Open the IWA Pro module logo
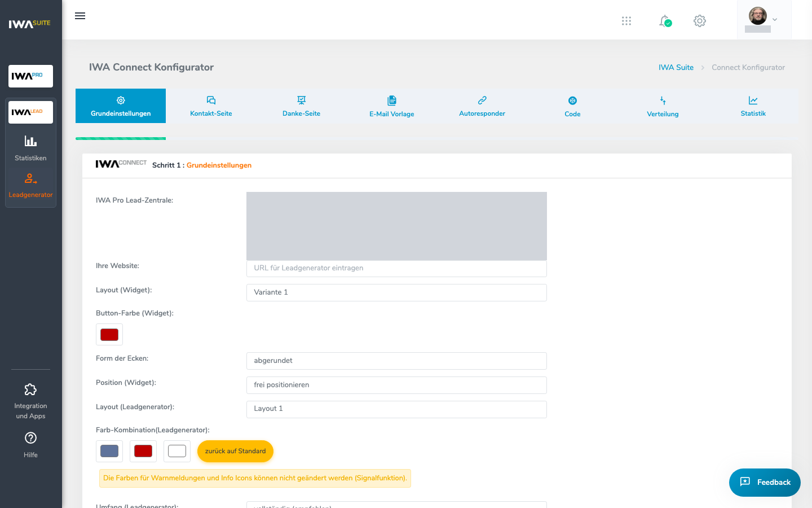The width and height of the screenshot is (812, 508). [30, 76]
